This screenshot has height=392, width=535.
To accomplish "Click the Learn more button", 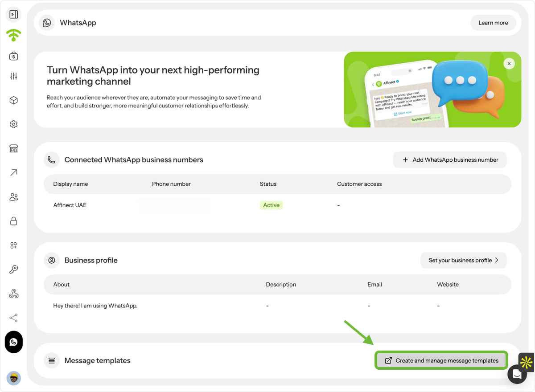I will pyautogui.click(x=493, y=23).
